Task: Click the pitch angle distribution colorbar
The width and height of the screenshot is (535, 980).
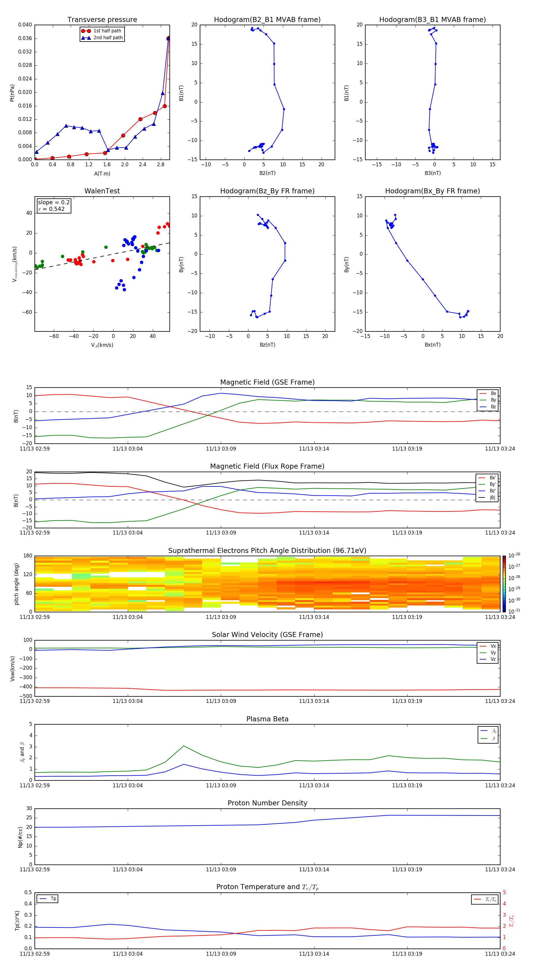Action: click(504, 583)
